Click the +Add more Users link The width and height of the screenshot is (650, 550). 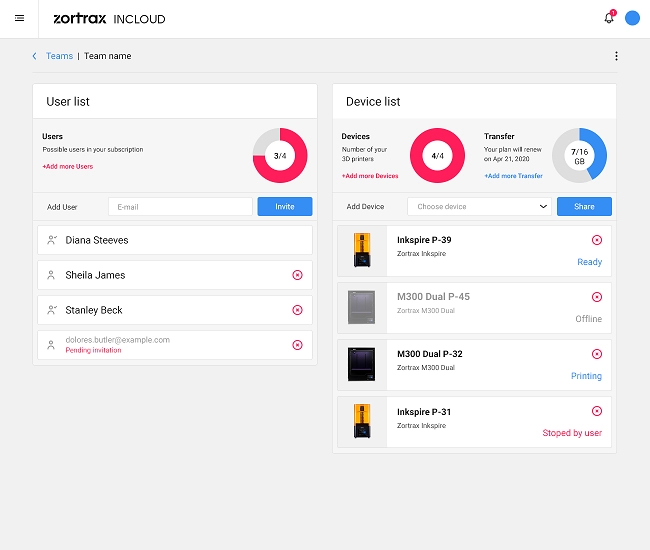click(67, 166)
